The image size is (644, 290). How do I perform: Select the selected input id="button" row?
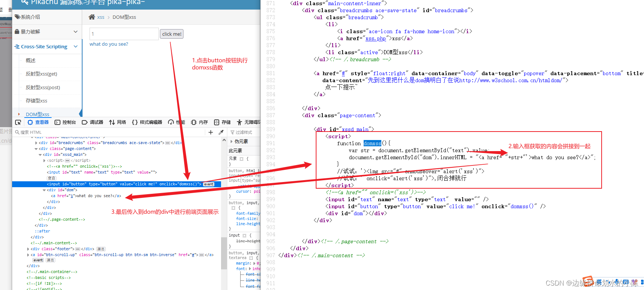(116, 184)
